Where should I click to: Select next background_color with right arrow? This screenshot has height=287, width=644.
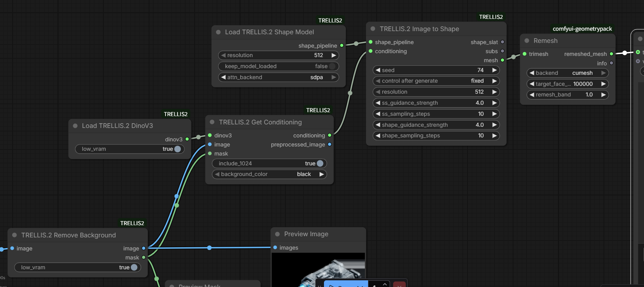tap(322, 174)
